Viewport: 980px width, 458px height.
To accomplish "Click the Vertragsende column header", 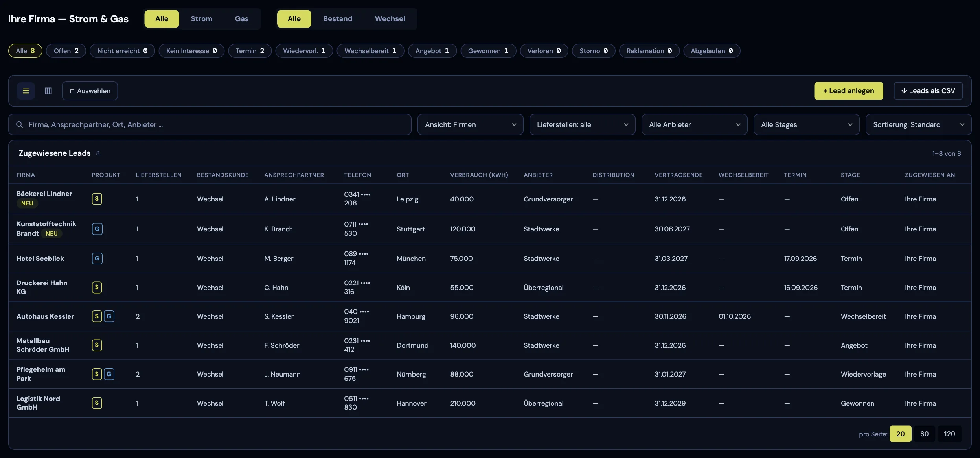I will click(x=678, y=175).
